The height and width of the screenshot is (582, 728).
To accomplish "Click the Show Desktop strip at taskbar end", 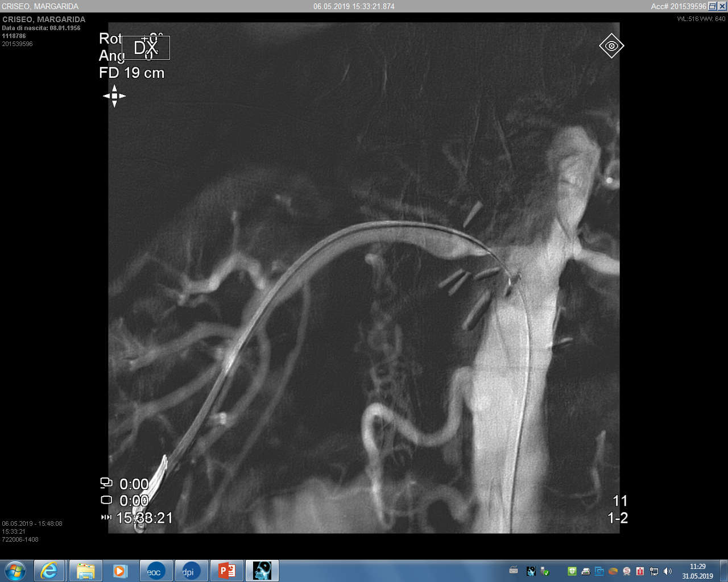I will click(x=724, y=571).
